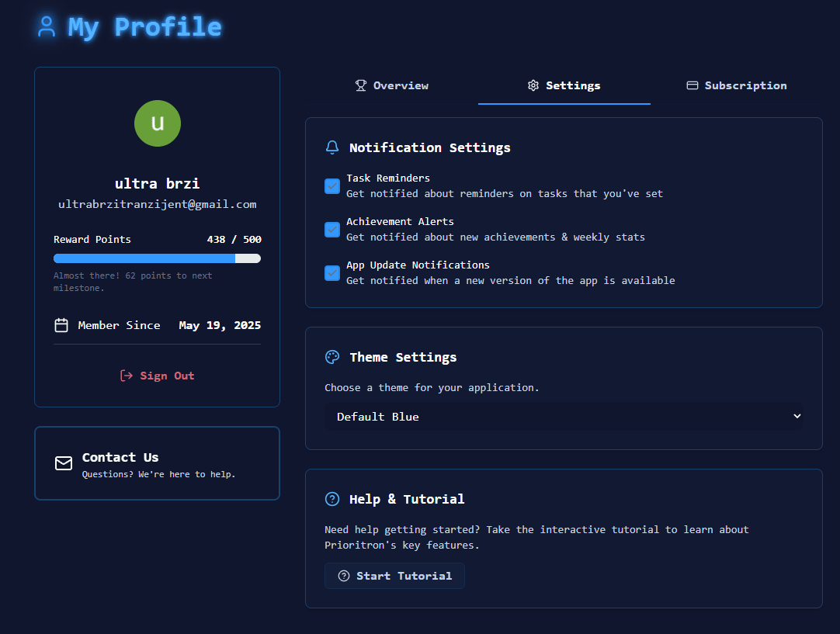Switch to the Overview tab
Viewport: 840px width, 634px height.
coord(392,85)
